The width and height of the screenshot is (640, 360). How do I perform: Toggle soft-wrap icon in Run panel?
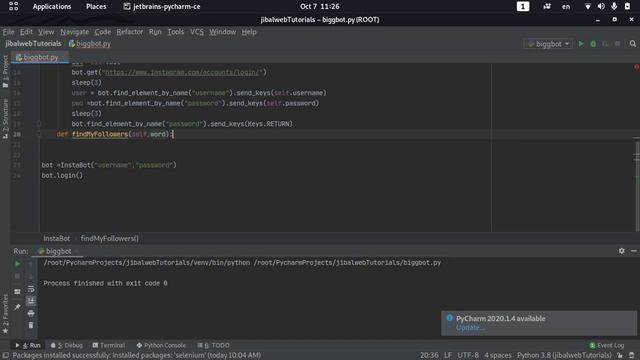tap(31, 289)
